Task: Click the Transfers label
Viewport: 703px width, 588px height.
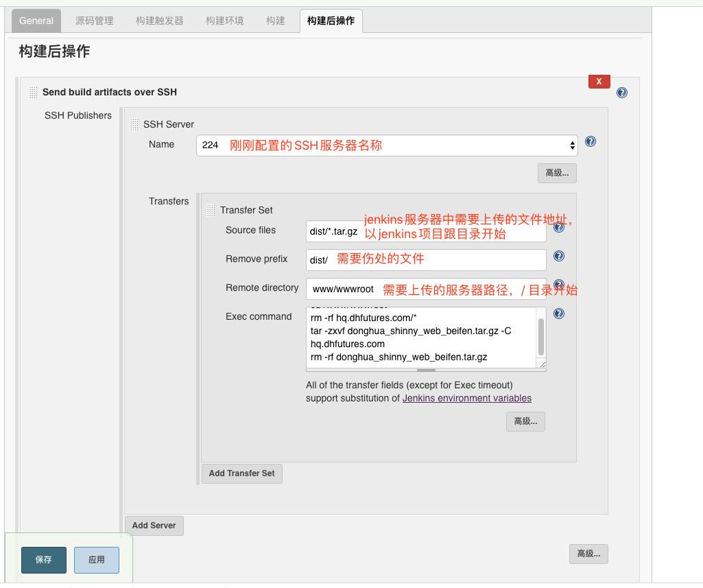Action: click(x=169, y=202)
